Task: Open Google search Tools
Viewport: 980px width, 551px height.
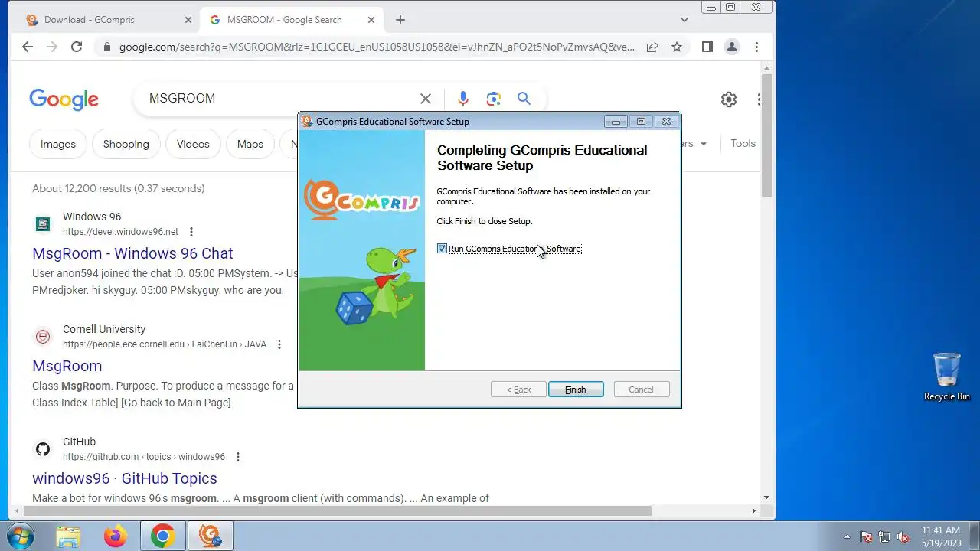Action: tap(743, 143)
